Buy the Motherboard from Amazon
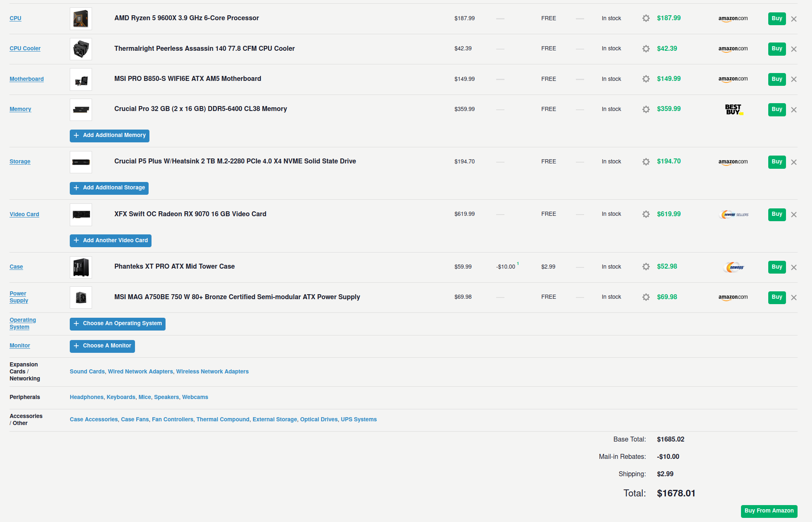The image size is (812, 522). (776, 79)
